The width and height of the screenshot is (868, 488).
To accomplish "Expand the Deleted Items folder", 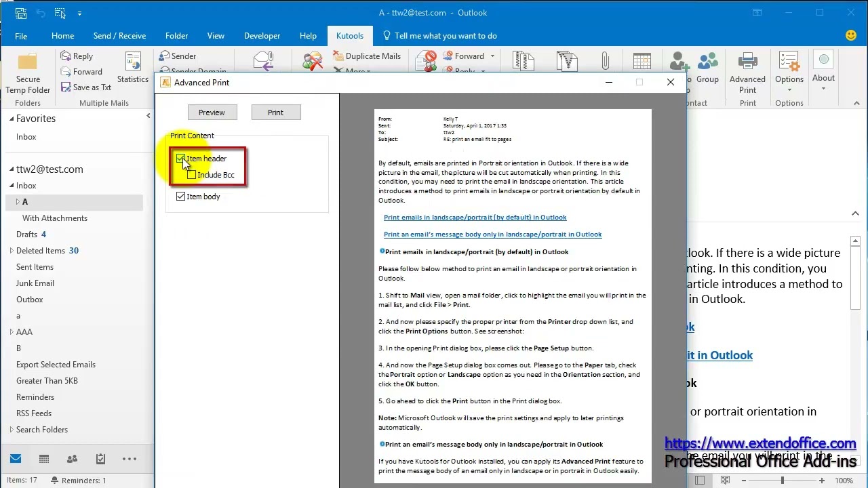I will pos(12,251).
